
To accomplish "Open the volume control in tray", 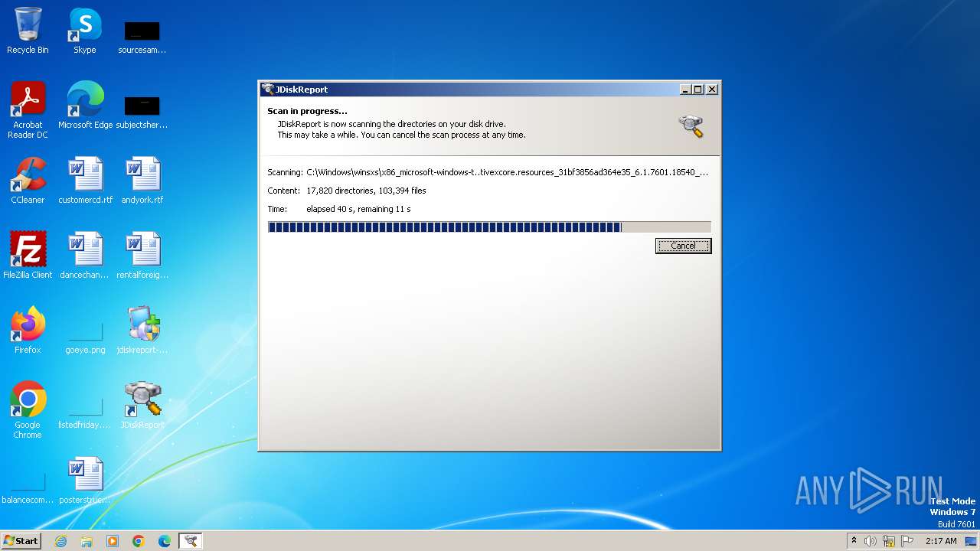I will [x=871, y=541].
